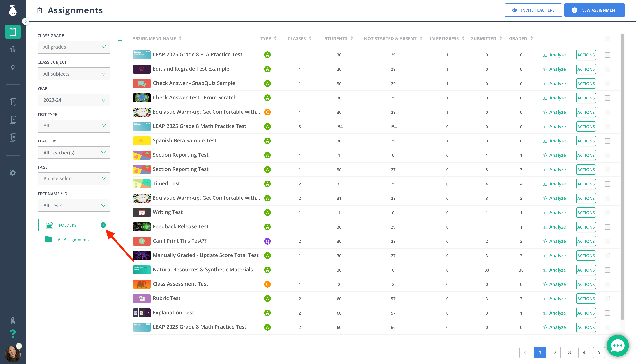Click the rocket icon in the sidebar
Viewport: 636px width, 364px height.
click(x=13, y=320)
